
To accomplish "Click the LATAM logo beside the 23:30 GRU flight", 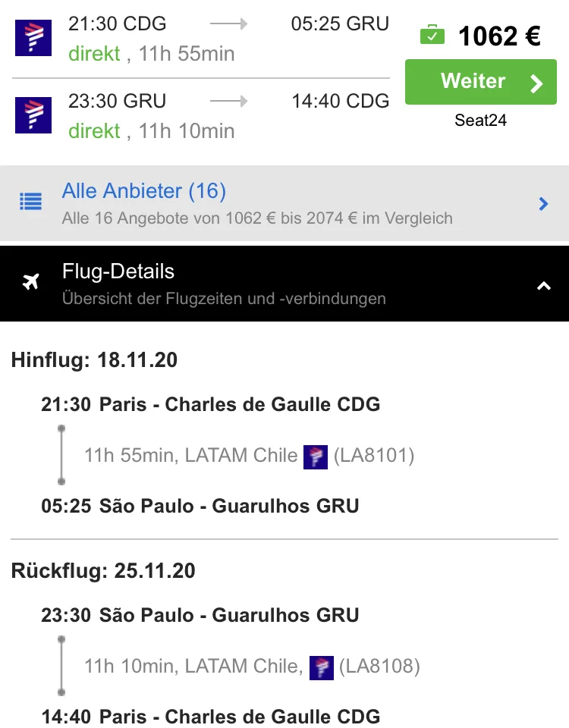I will click(x=33, y=115).
